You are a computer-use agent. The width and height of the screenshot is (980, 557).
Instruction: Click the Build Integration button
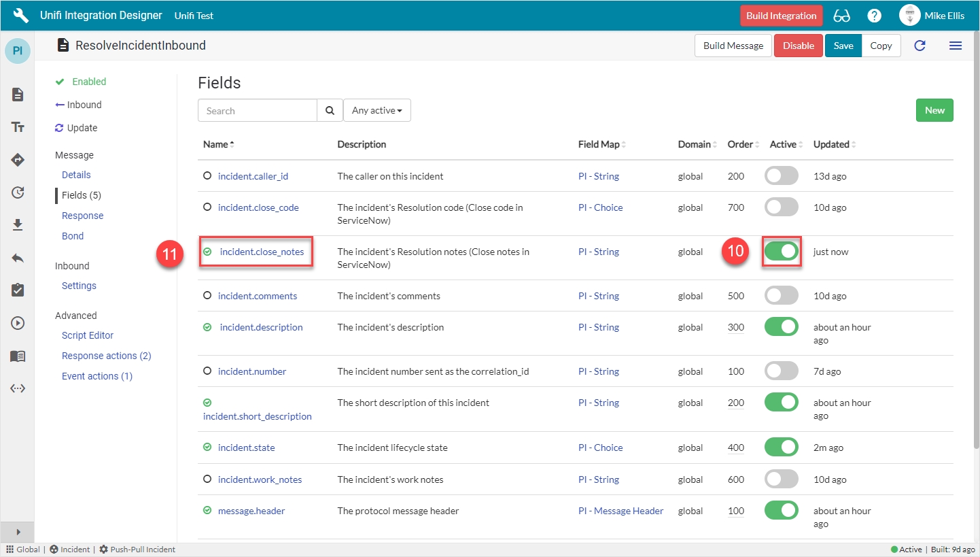tap(781, 16)
